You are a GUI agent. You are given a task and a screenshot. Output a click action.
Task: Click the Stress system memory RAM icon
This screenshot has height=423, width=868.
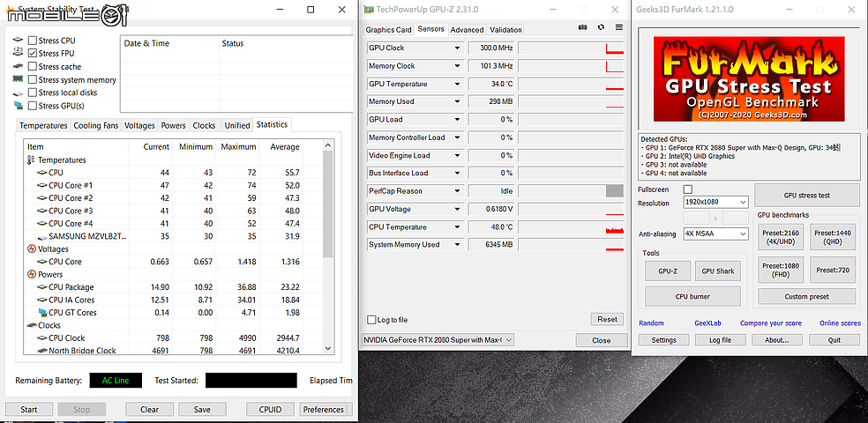pos(19,79)
